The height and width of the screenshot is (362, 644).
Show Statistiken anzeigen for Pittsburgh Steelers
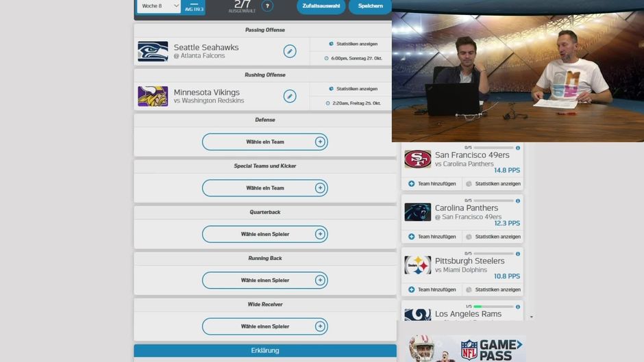[493, 289]
